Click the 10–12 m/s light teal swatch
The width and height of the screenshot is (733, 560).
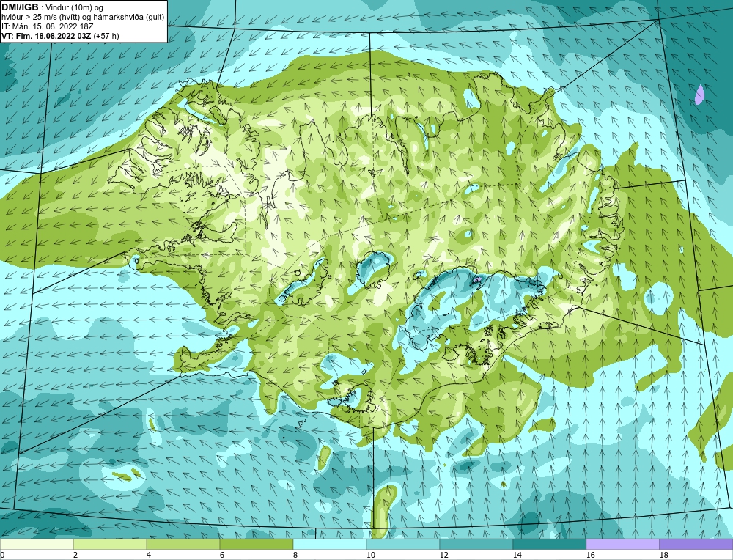pos(403,545)
